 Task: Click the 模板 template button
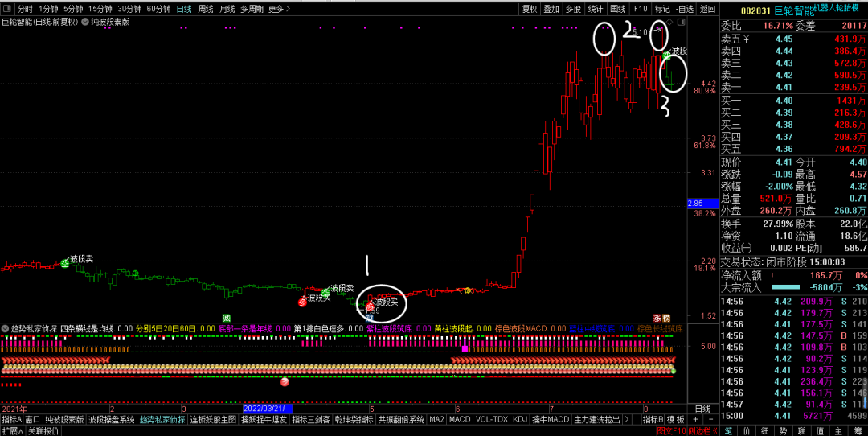point(675,419)
